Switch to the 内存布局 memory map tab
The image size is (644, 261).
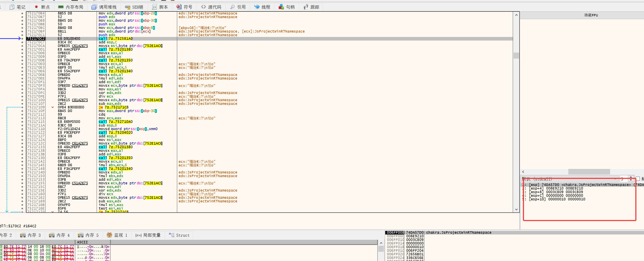point(70,7)
